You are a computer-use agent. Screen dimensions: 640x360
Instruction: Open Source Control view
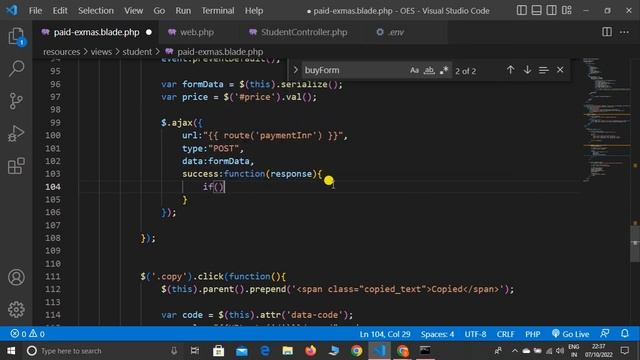16,101
